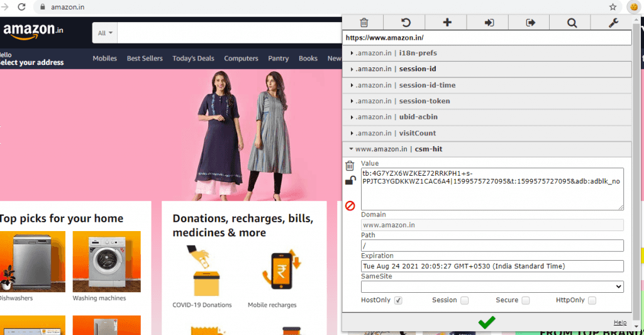Delete all cookies with the toolbar trash icon
644x335 pixels.
[x=364, y=23]
